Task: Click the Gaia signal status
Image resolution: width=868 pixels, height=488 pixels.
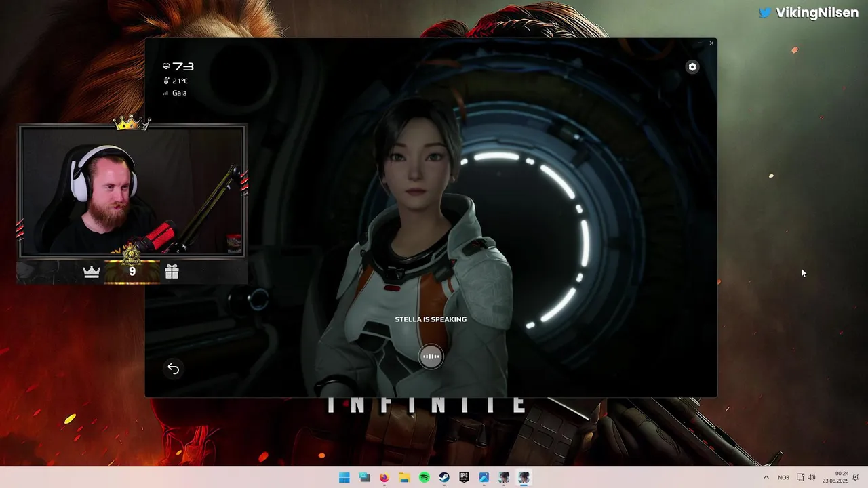Action: [175, 93]
